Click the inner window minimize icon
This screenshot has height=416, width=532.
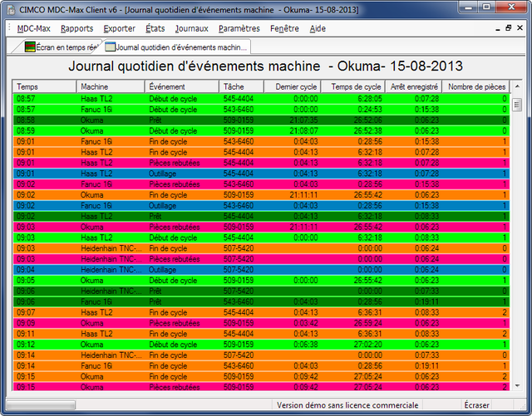(x=498, y=28)
